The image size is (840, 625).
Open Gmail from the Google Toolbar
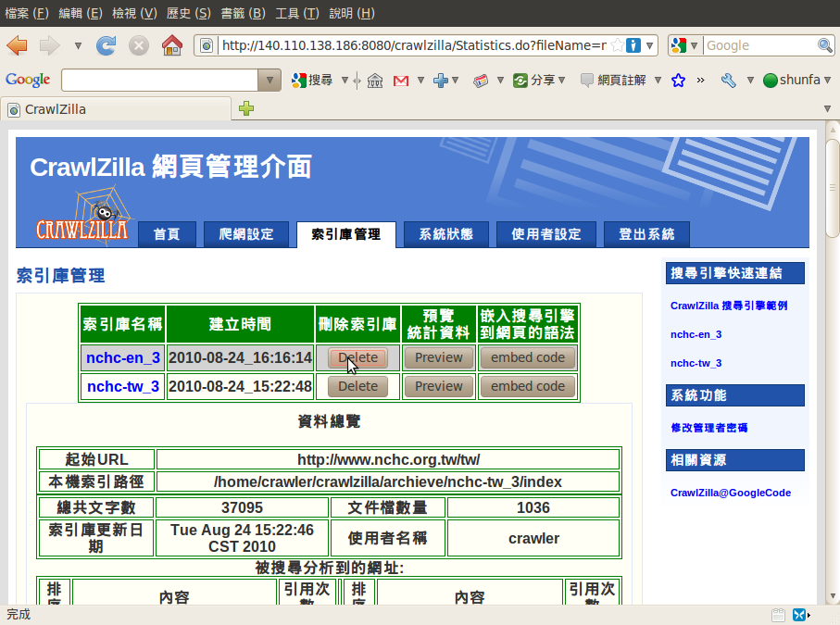(401, 81)
